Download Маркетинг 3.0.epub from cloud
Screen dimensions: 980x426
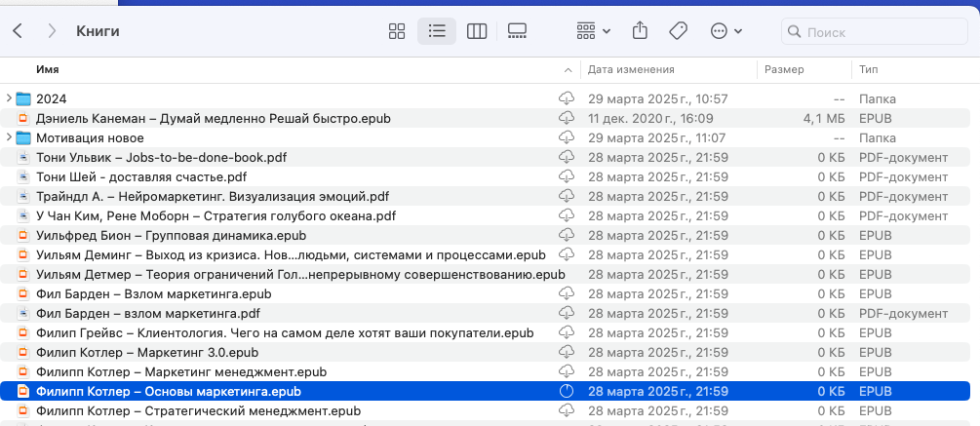coord(567,352)
